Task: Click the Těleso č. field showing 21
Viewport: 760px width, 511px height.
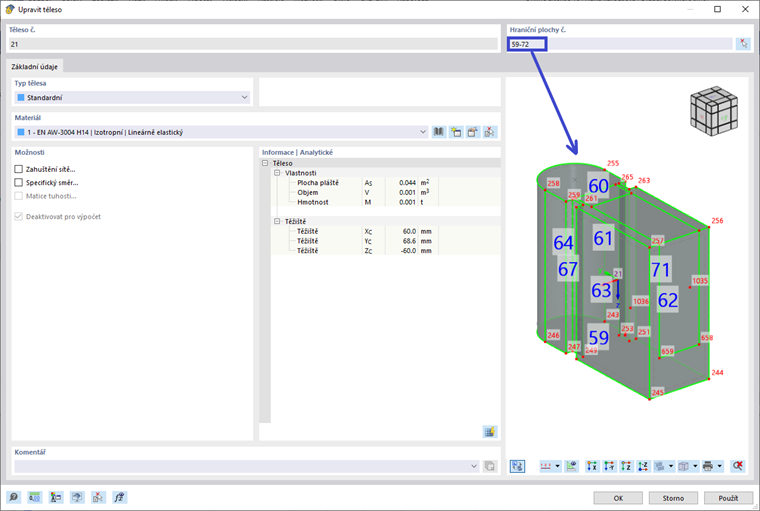Action: click(253, 44)
